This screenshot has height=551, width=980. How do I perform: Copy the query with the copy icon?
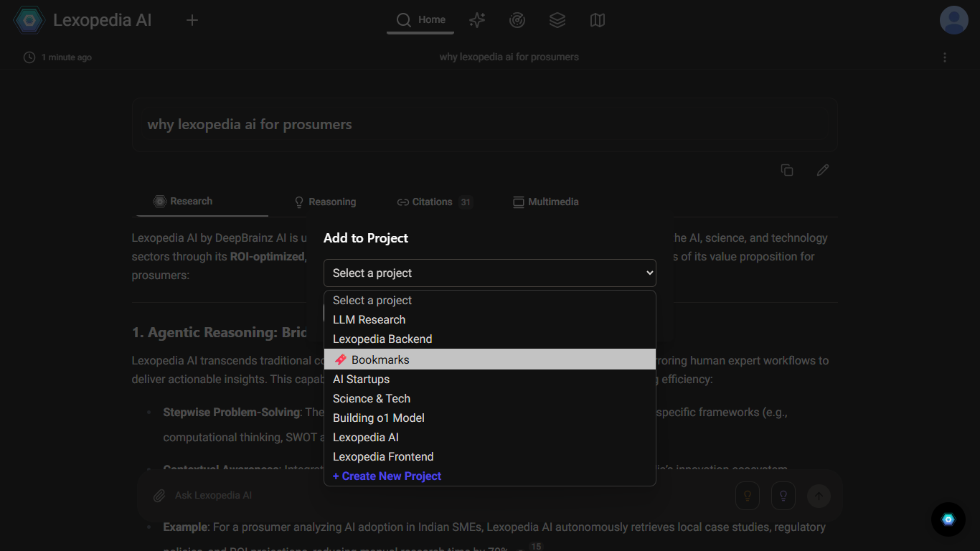coord(787,170)
